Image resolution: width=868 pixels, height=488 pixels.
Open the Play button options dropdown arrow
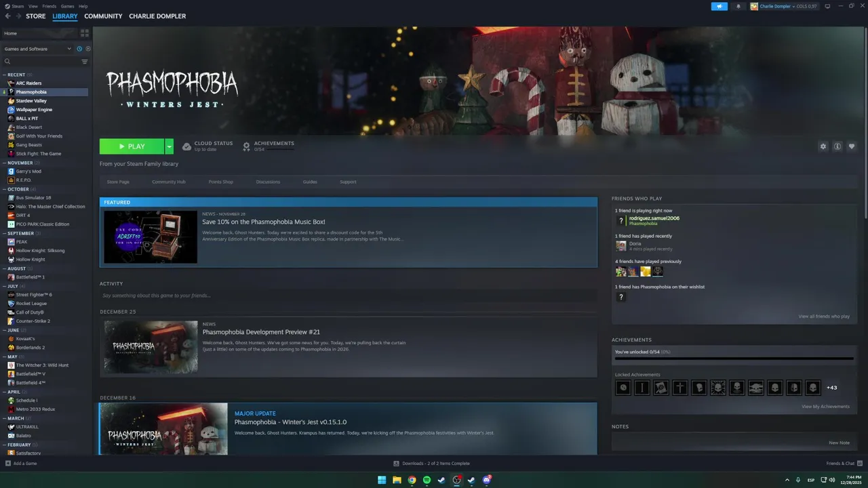(169, 146)
